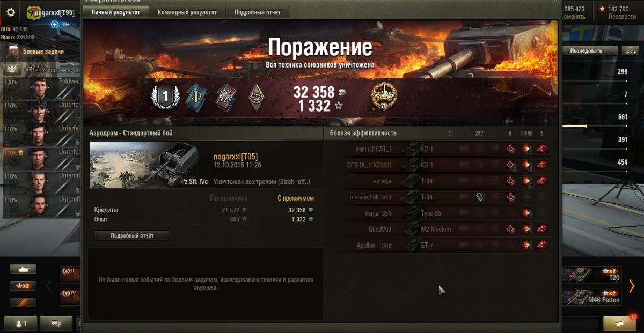Advance tank carousel with right arrow

point(632,286)
